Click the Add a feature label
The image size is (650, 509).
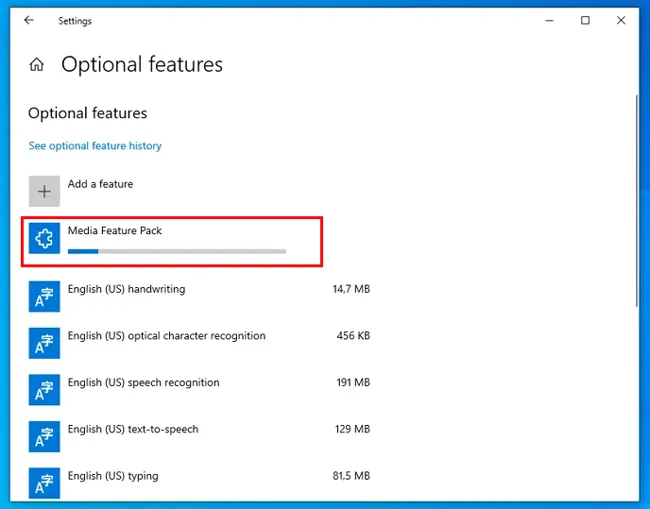point(100,184)
